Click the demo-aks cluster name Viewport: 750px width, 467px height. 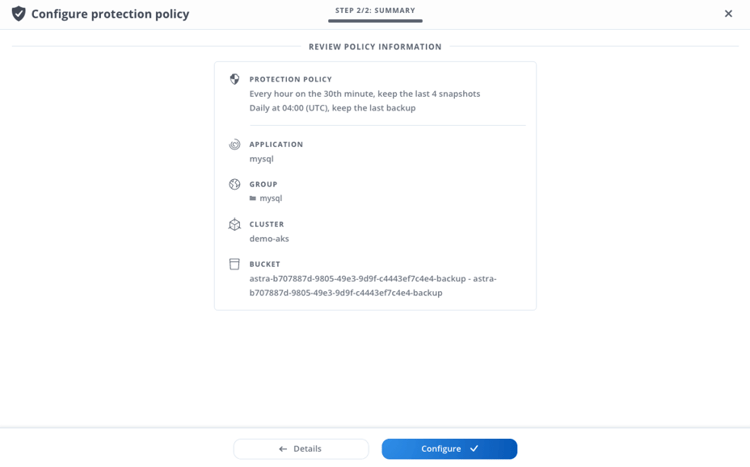(x=269, y=238)
